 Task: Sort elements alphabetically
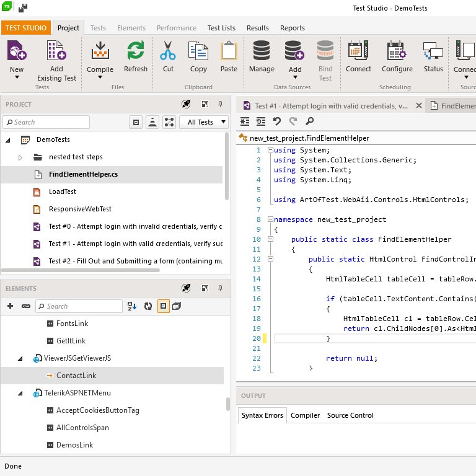[132, 306]
